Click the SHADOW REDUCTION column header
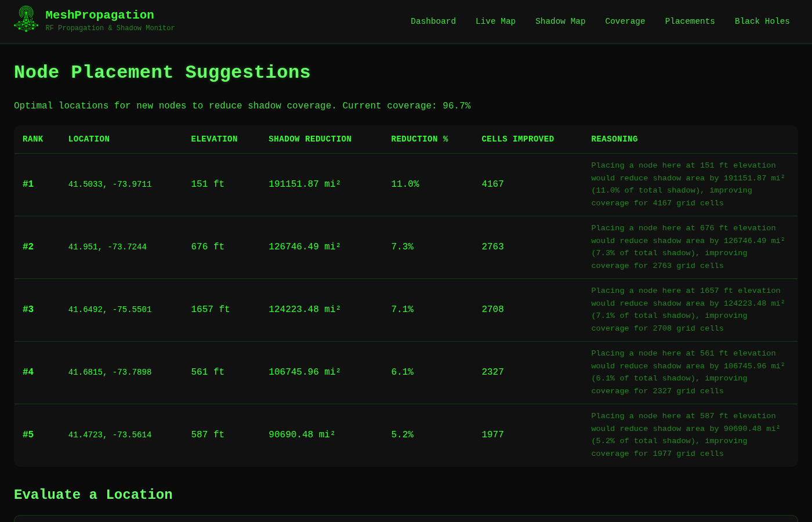Image resolution: width=812 pixels, height=522 pixels. coord(310,139)
